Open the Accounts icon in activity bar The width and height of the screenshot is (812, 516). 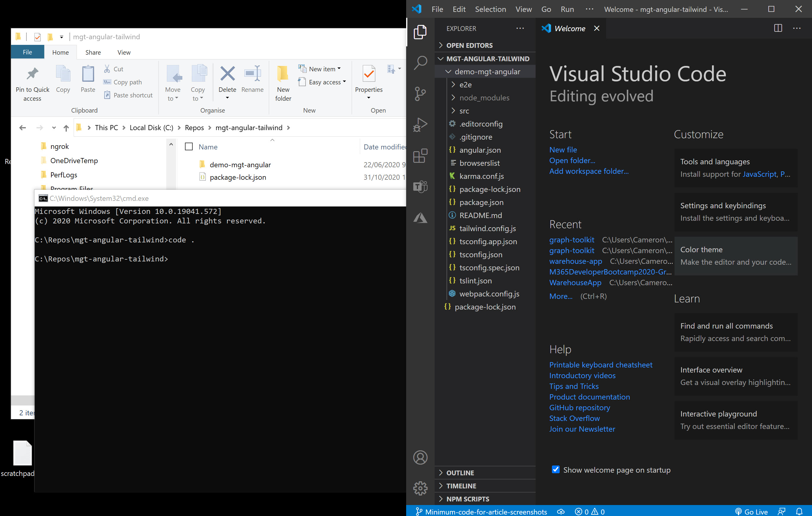[420, 457]
